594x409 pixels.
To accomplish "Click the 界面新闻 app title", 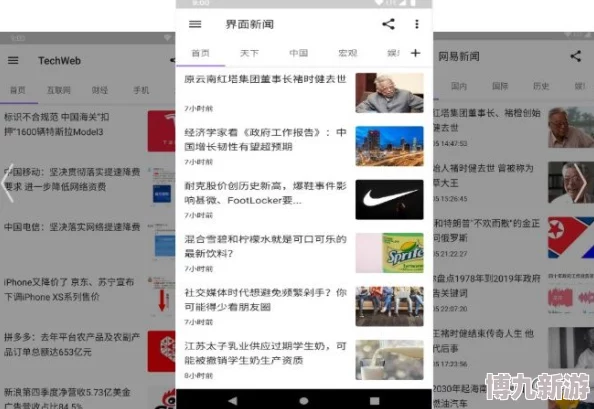I will [249, 24].
